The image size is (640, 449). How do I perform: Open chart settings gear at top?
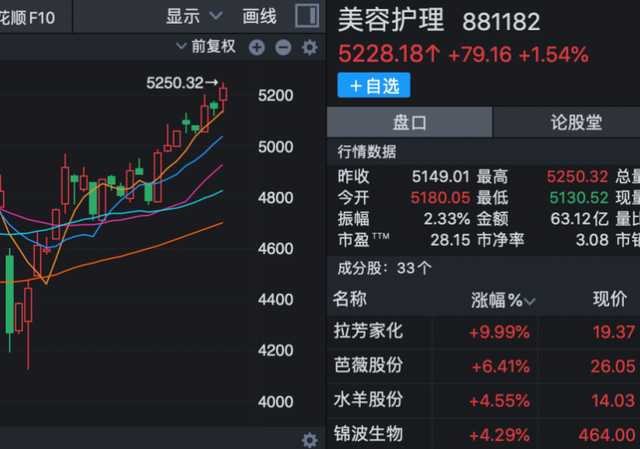click(x=309, y=47)
